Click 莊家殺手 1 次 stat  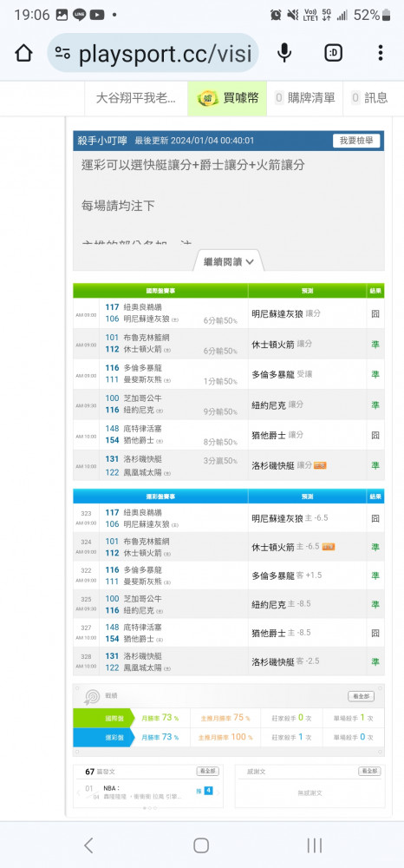(291, 737)
